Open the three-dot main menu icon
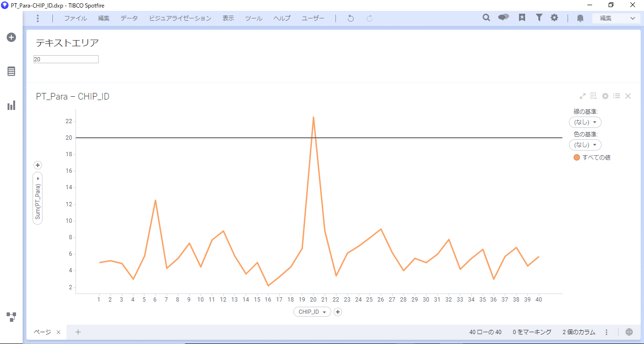 [x=38, y=18]
